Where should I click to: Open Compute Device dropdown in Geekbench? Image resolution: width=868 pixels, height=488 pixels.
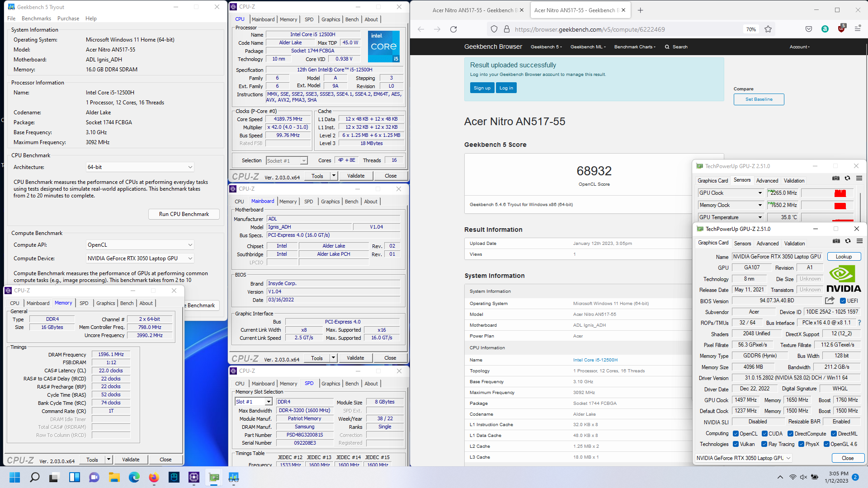point(140,258)
